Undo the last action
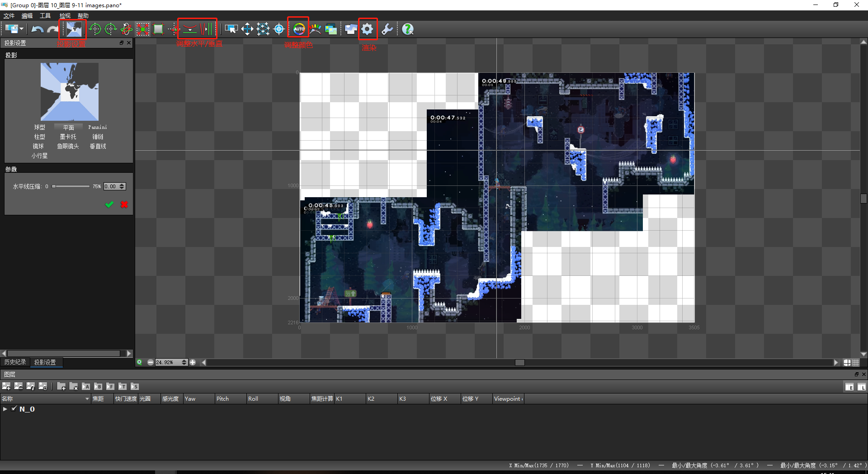The height and width of the screenshot is (474, 868). [x=37, y=29]
